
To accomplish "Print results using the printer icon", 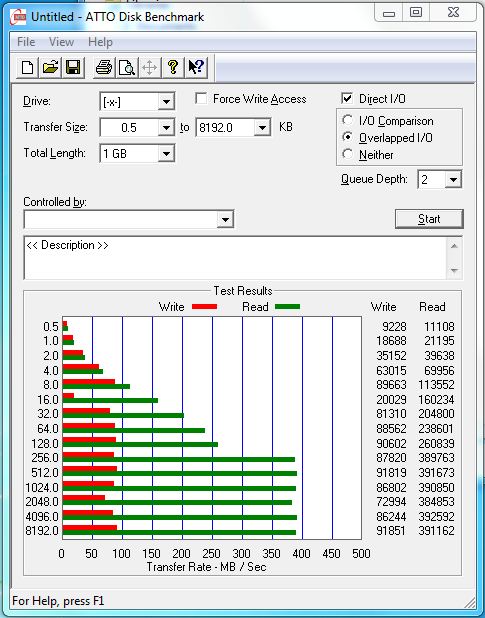I will coord(104,67).
